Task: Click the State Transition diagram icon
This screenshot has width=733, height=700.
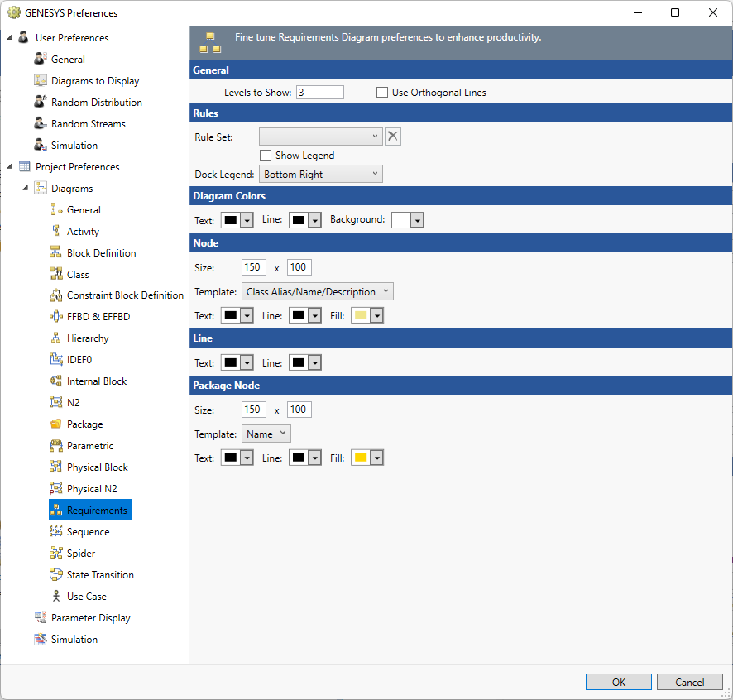Action: (x=56, y=575)
